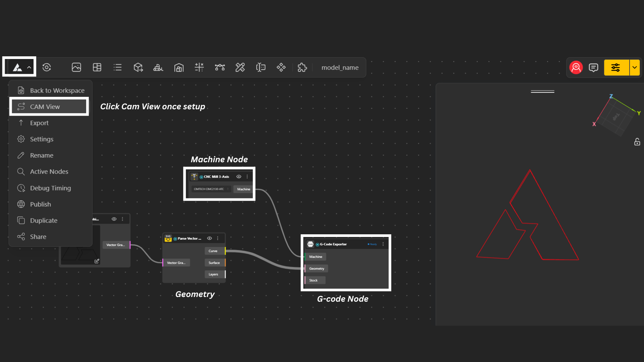The width and height of the screenshot is (644, 362).
Task: Click the yellow sliders settings button
Action: pos(616,68)
